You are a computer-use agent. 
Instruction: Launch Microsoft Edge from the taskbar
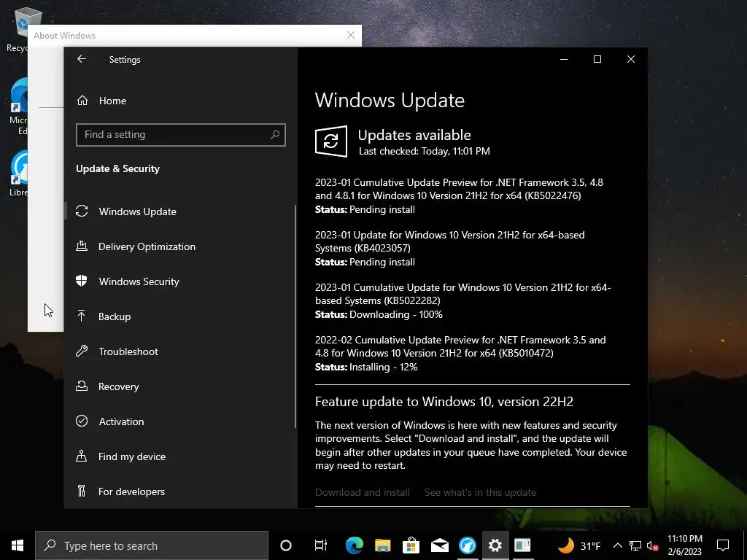[x=354, y=545]
